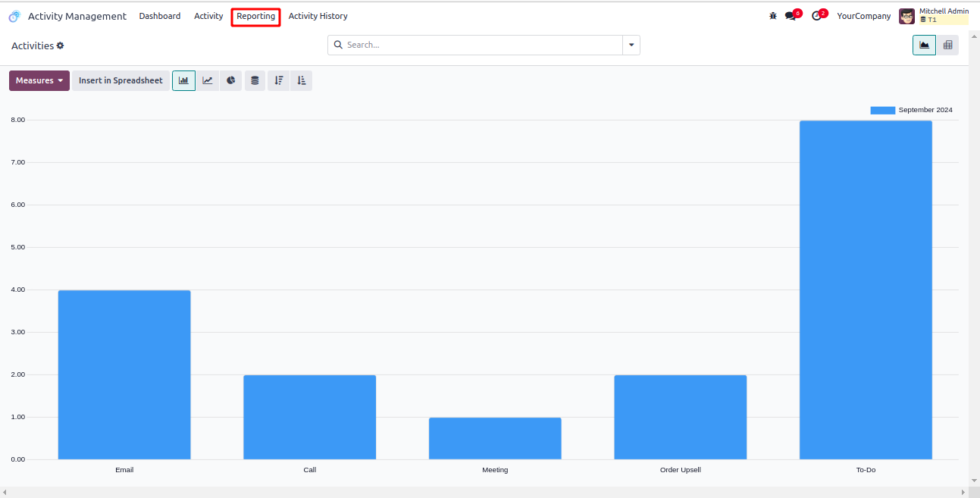Click the Activity Management app title
Image resolution: width=980 pixels, height=498 pixels.
pos(77,16)
